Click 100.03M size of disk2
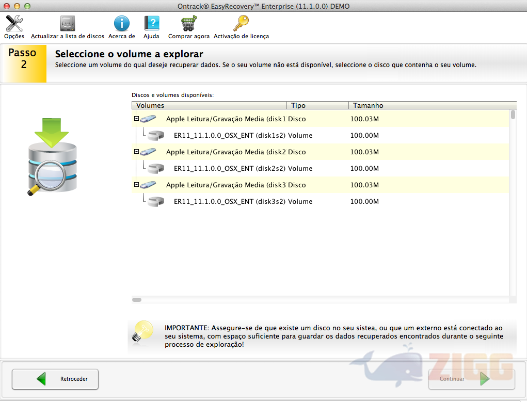Image resolution: width=527 pixels, height=402 pixels. 365,152
